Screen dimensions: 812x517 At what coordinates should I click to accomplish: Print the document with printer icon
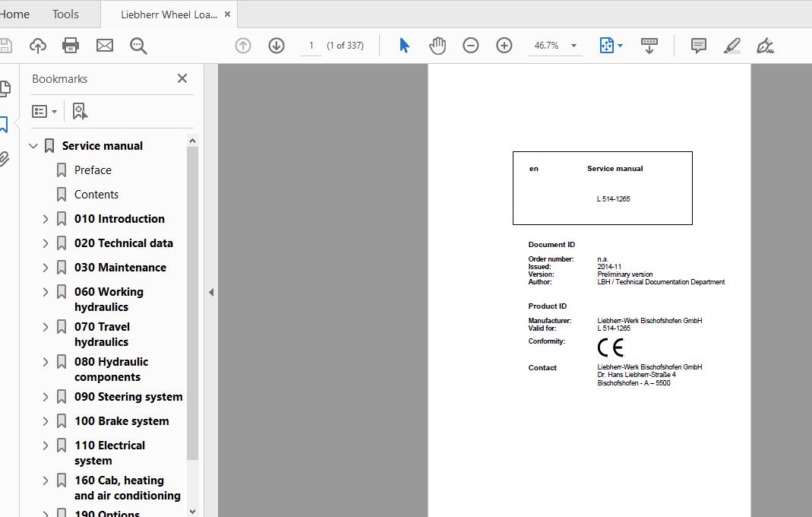(71, 46)
